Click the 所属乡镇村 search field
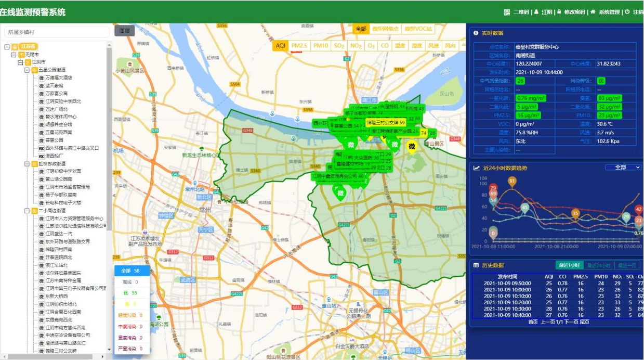 tap(56, 32)
